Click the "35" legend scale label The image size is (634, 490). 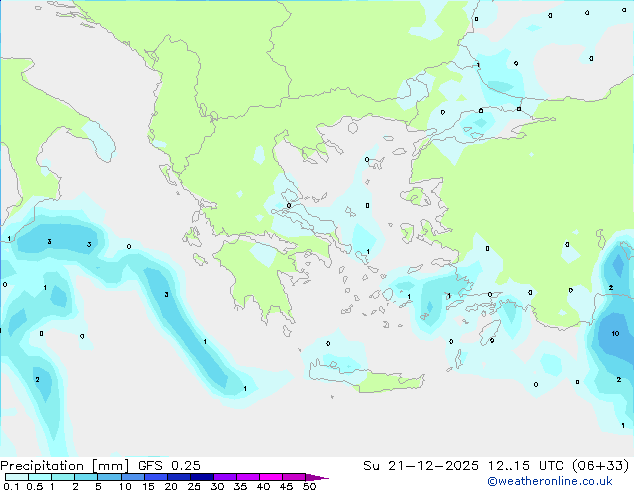point(240,486)
